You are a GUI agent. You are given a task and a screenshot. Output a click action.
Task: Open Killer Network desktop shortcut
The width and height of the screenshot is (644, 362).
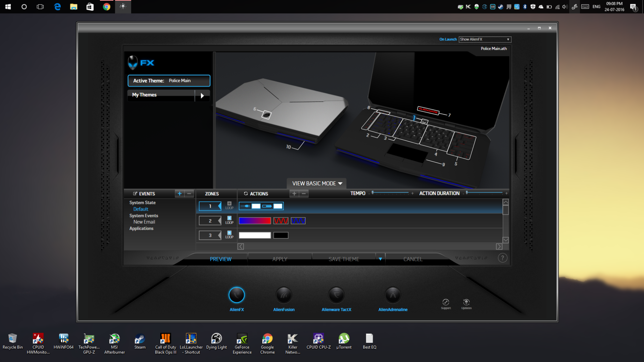[293, 344]
